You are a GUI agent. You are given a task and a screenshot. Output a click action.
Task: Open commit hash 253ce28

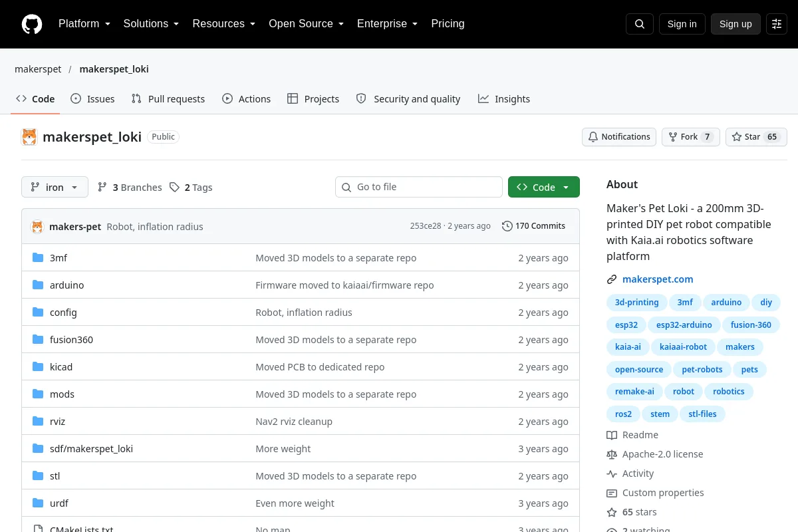click(426, 226)
